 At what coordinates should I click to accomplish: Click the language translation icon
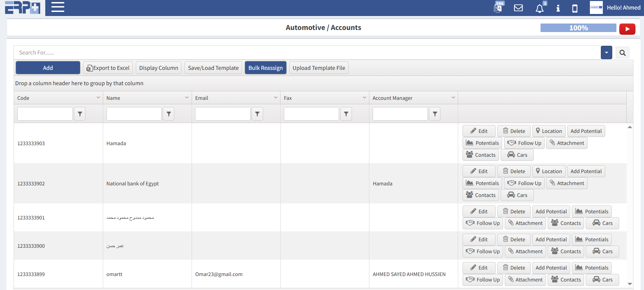(x=498, y=7)
